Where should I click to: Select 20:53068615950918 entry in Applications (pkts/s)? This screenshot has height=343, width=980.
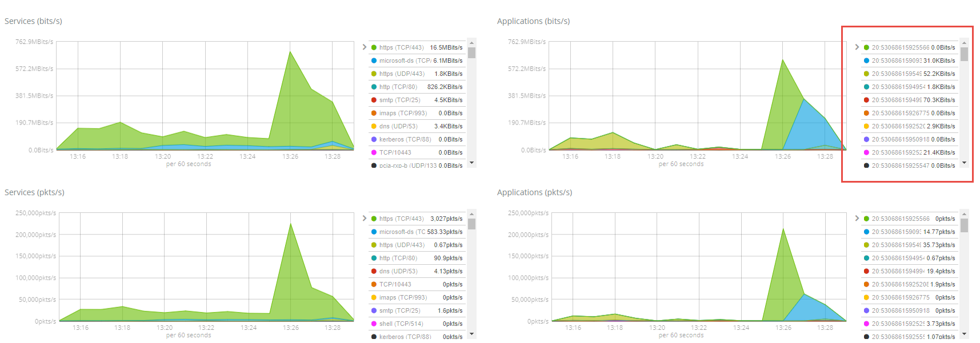coord(910,310)
